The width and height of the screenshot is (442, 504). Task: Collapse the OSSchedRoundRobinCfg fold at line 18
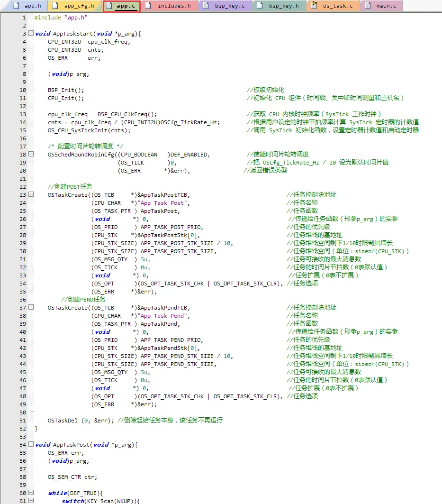[x=31, y=155]
